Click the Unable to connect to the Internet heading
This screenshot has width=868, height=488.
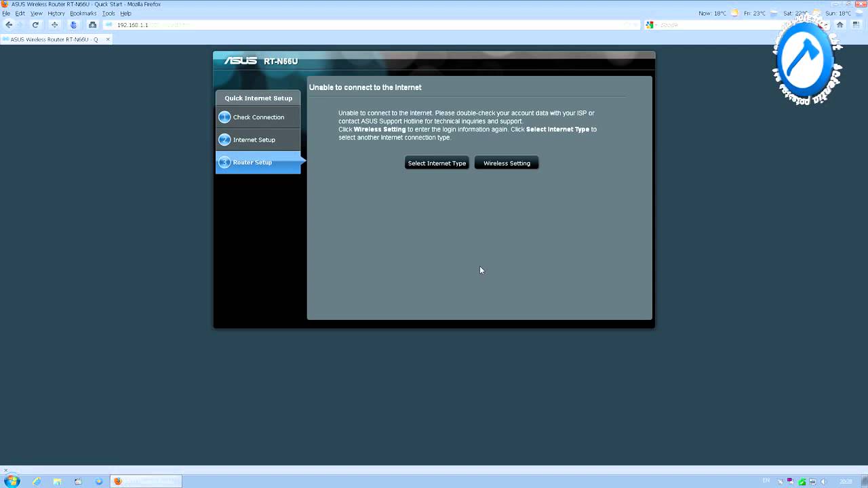coord(366,87)
